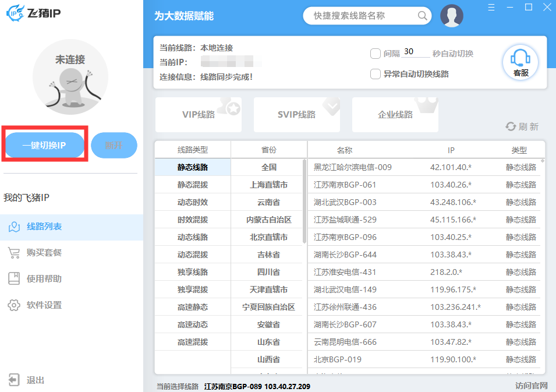Open the user avatar profile
556x392 pixels.
click(x=452, y=16)
